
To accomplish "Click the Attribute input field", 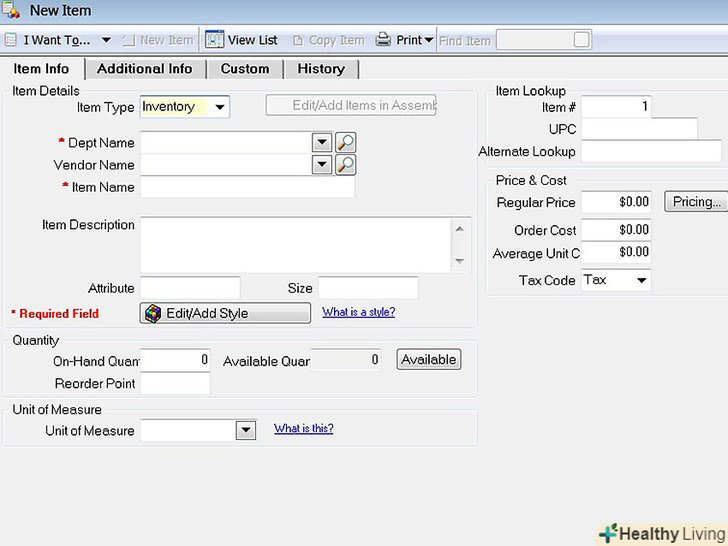I will (190, 288).
